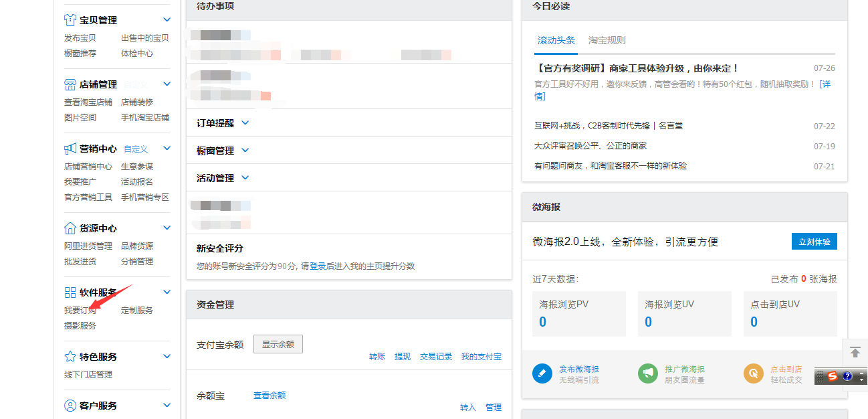Screen dimensions: 868x419
Task: Open 线下门店管理 under 特色服务
Action: point(88,375)
